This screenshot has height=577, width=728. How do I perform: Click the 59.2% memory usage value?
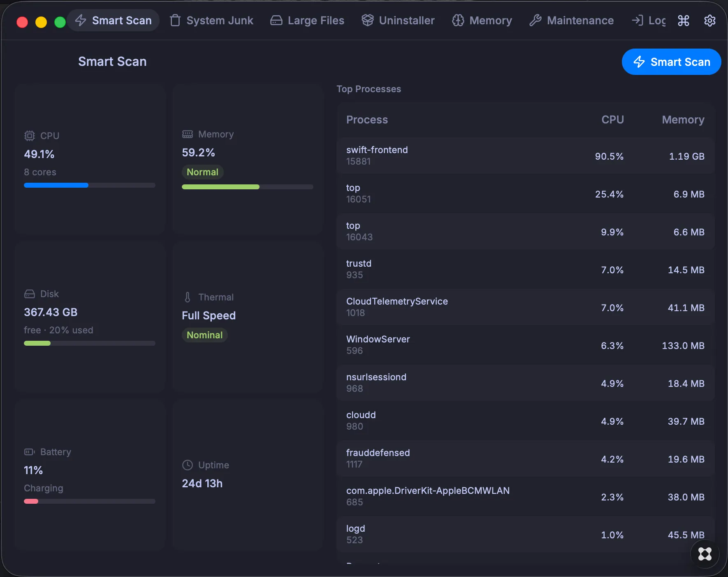click(198, 153)
